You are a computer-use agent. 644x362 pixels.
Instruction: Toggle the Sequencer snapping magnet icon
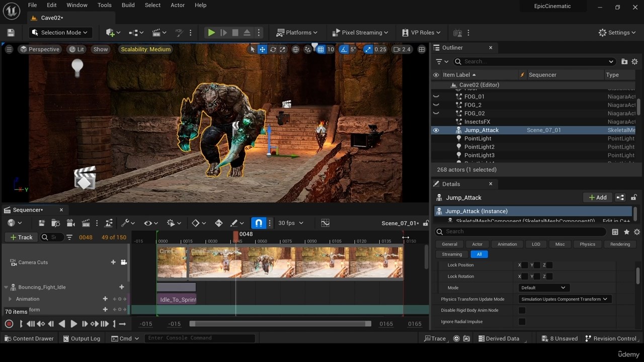[258, 223]
